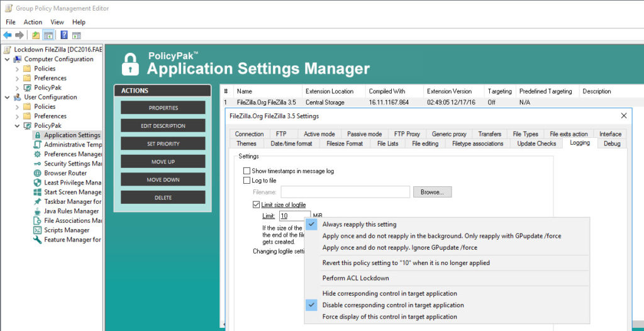Collapse the User Configuration node
644x331 pixels.
[8, 98]
